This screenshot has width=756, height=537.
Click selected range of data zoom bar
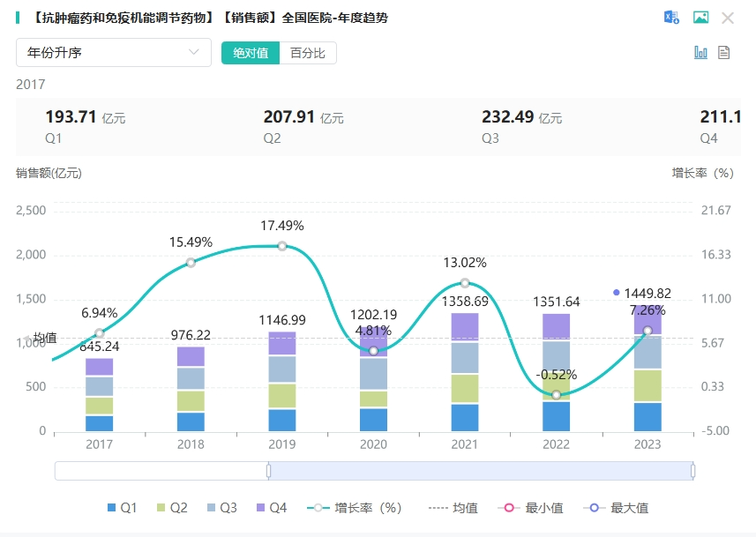point(481,471)
